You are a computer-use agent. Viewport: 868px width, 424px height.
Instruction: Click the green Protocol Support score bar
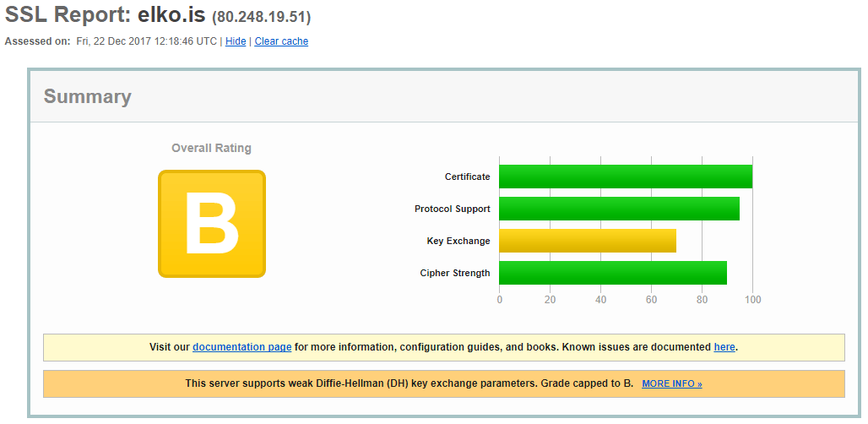[620, 209]
